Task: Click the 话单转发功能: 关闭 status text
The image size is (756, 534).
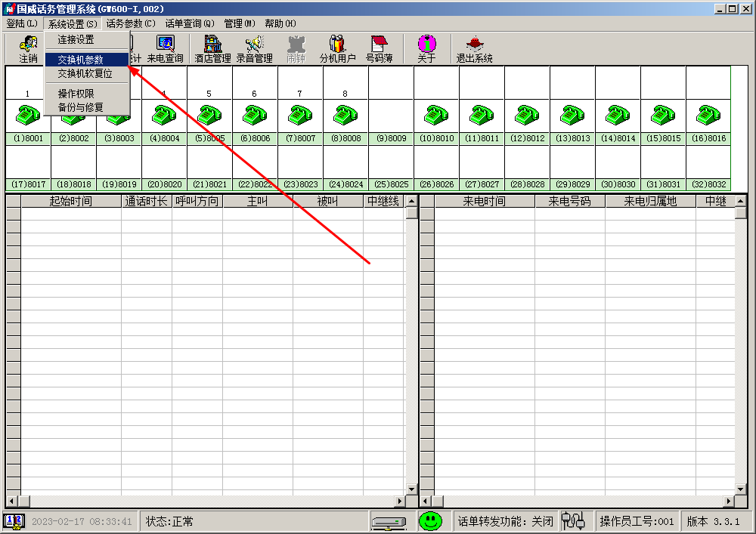Action: coord(505,521)
